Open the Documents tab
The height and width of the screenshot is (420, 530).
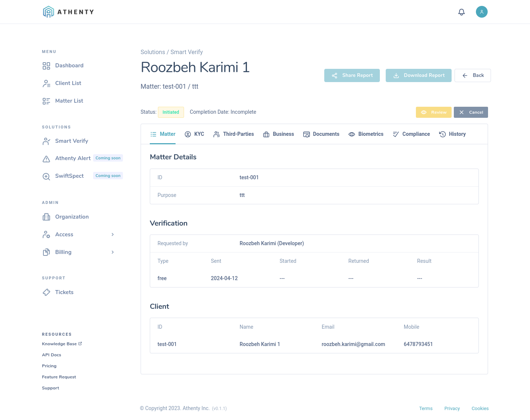pos(321,134)
